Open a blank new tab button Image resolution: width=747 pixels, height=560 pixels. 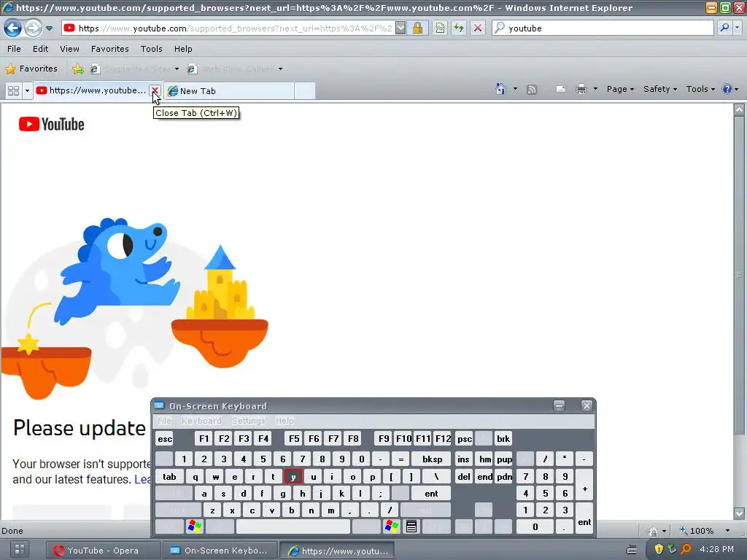click(x=304, y=91)
